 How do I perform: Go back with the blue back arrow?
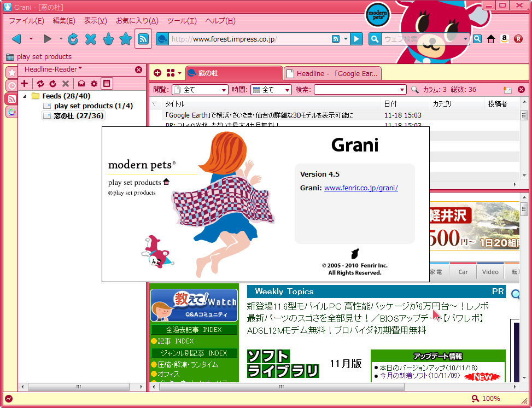[16, 39]
